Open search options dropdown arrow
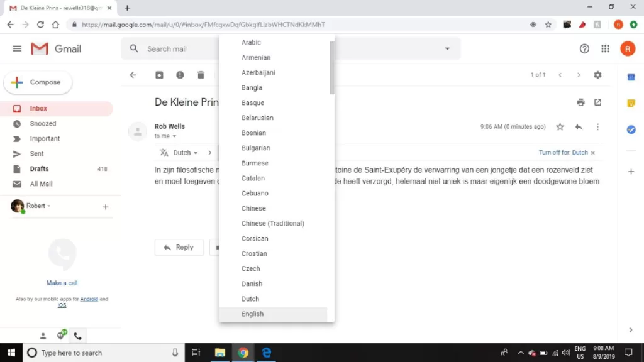644x362 pixels. tap(447, 49)
